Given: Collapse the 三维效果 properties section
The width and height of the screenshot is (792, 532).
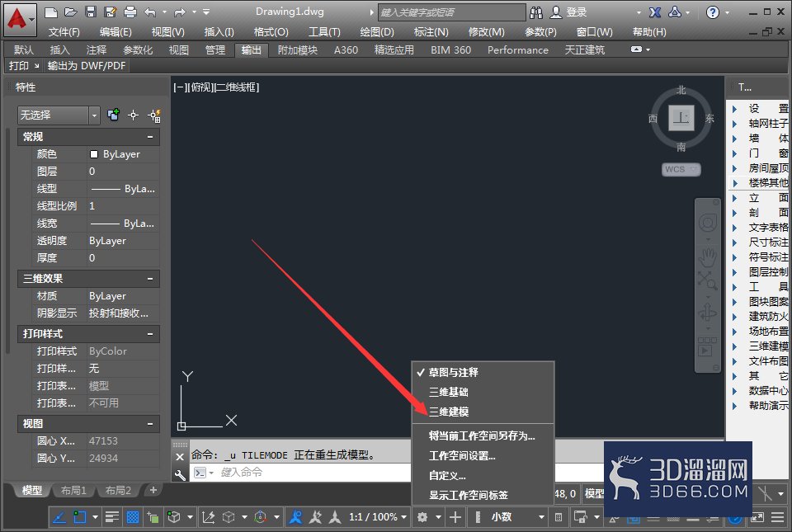Looking at the screenshot, I should coord(150,279).
